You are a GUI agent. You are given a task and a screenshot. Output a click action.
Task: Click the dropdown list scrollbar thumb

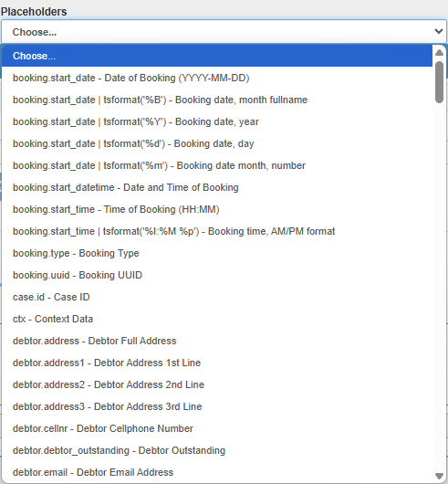click(x=439, y=82)
